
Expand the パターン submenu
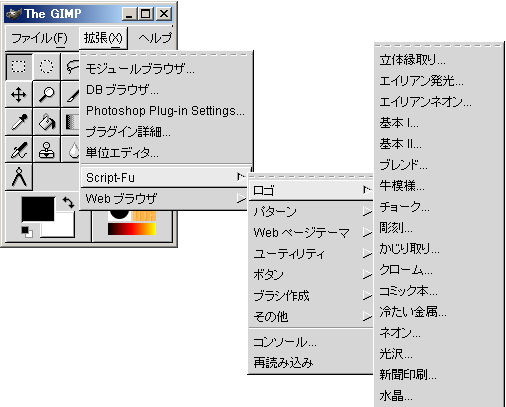pos(311,211)
